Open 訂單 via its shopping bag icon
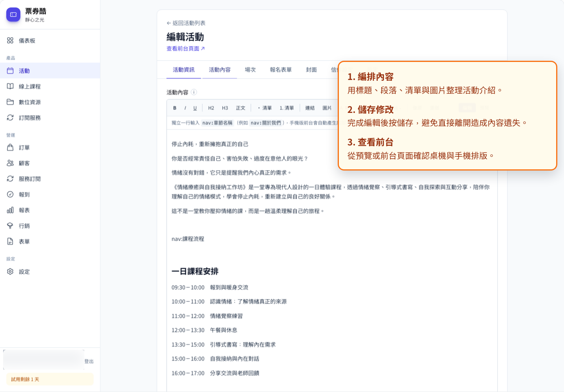 click(x=10, y=147)
